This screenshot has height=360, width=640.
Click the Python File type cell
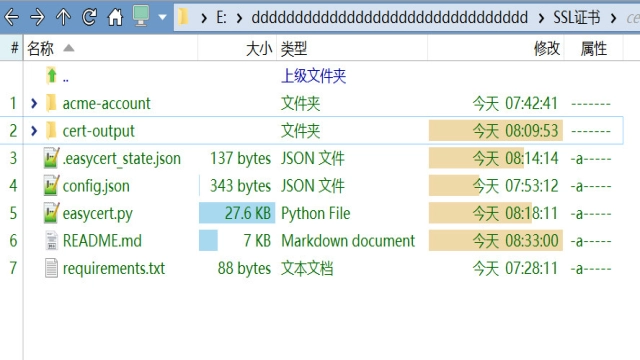[x=316, y=213]
